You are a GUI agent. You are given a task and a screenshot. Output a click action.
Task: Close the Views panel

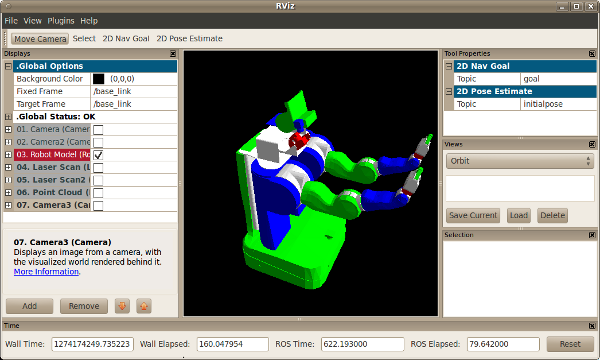592,144
